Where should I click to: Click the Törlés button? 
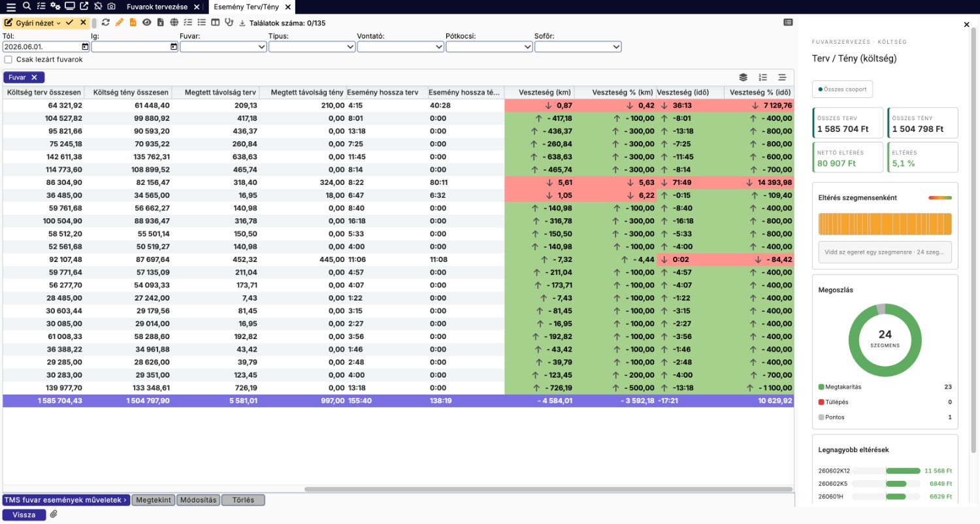(243, 500)
